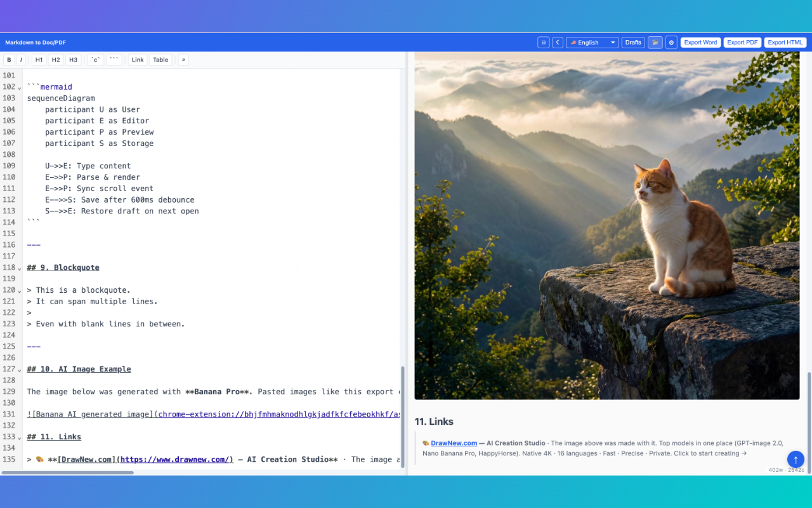Click the 'participant E as Editor' line
The height and width of the screenshot is (508, 812).
[97, 121]
